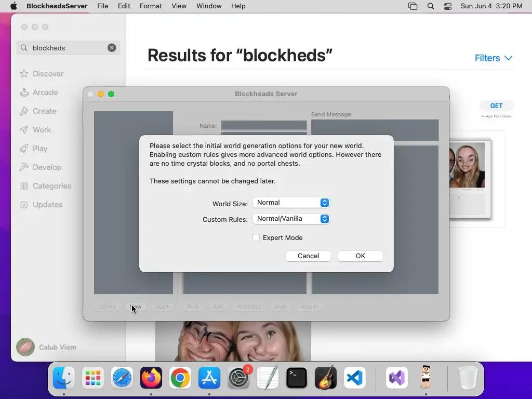
Task: Click the Stage Manager windows icon in menu bar
Action: [413, 6]
